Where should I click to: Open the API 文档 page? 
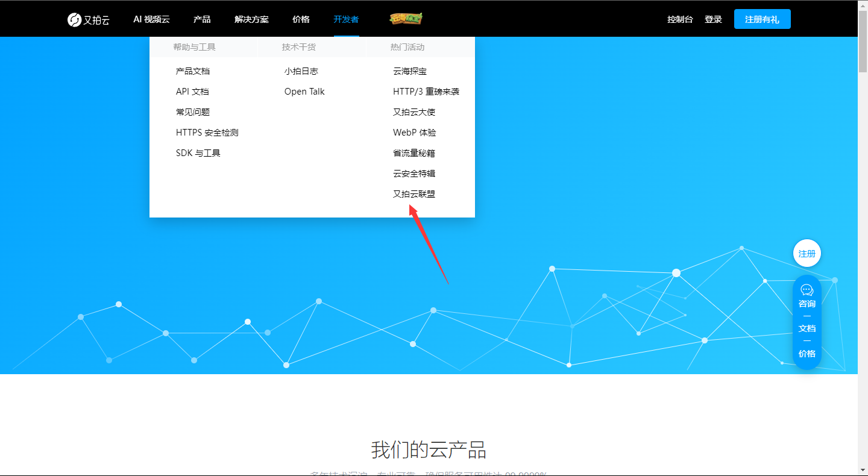coord(192,91)
